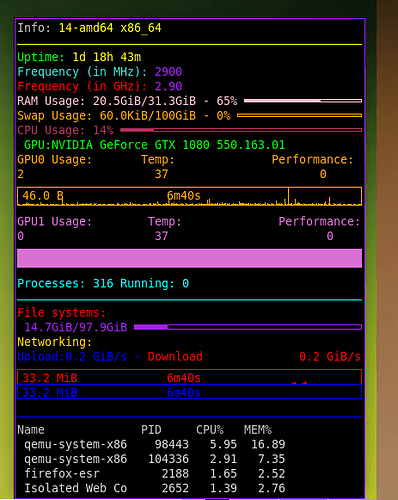Click the solid pink GPU1 graph bar
398x500 pixels.
tap(189, 258)
